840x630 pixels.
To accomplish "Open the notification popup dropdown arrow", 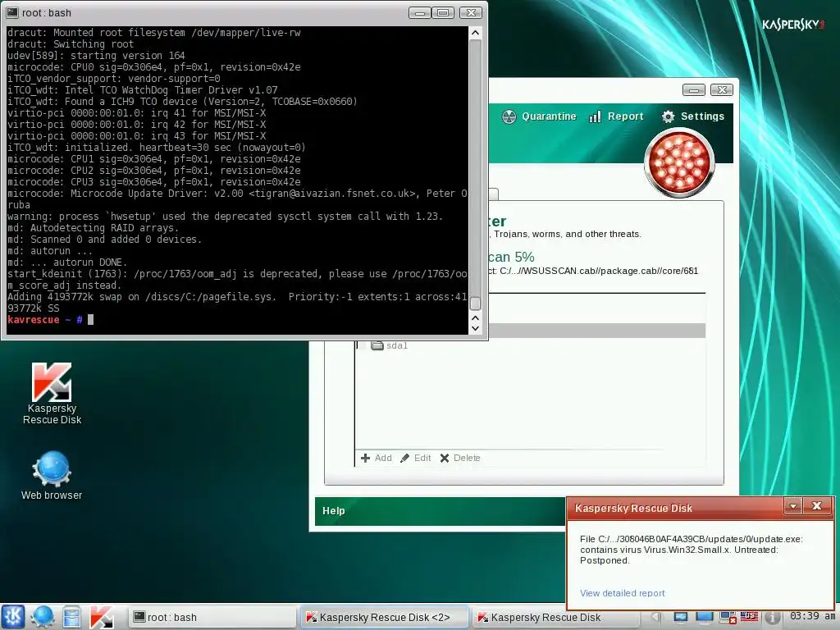I will click(x=793, y=505).
